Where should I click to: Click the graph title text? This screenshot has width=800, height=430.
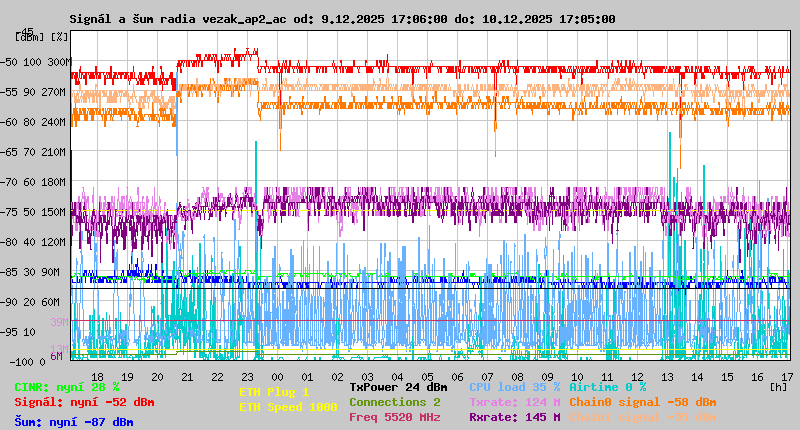(x=343, y=19)
